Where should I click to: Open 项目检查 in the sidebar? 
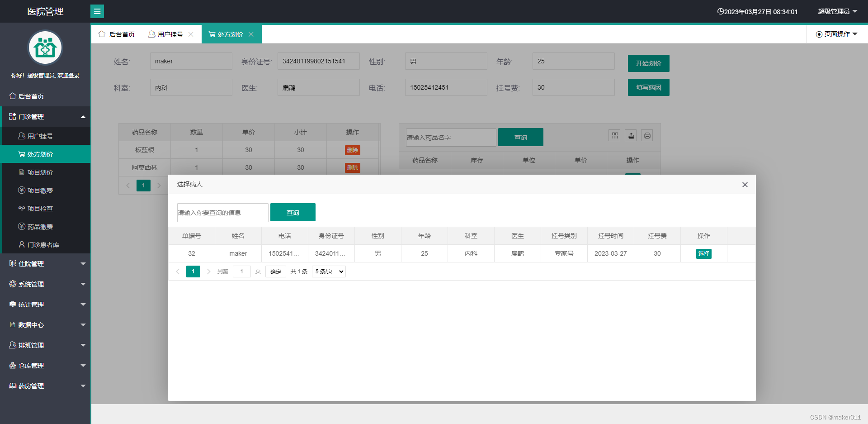pyautogui.click(x=45, y=208)
